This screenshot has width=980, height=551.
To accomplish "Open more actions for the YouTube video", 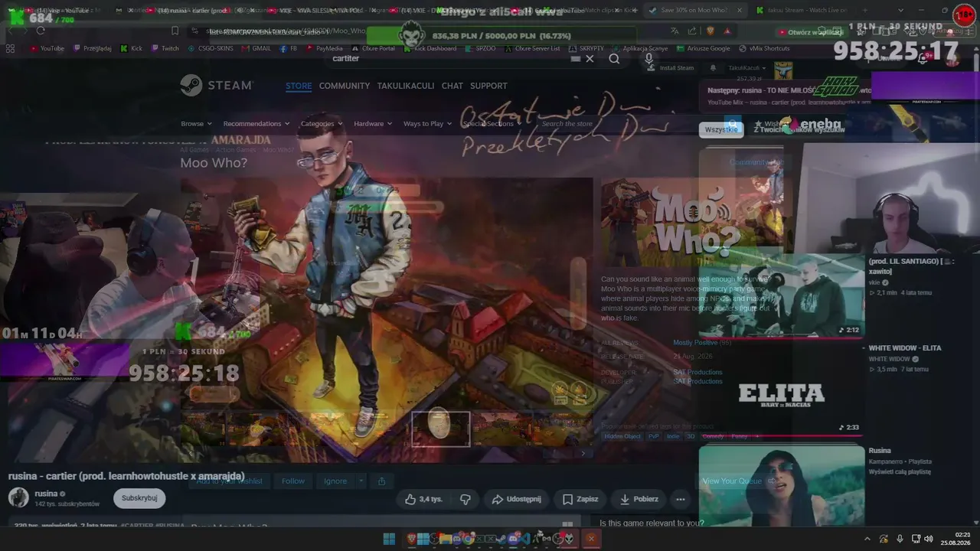I will pos(680,499).
